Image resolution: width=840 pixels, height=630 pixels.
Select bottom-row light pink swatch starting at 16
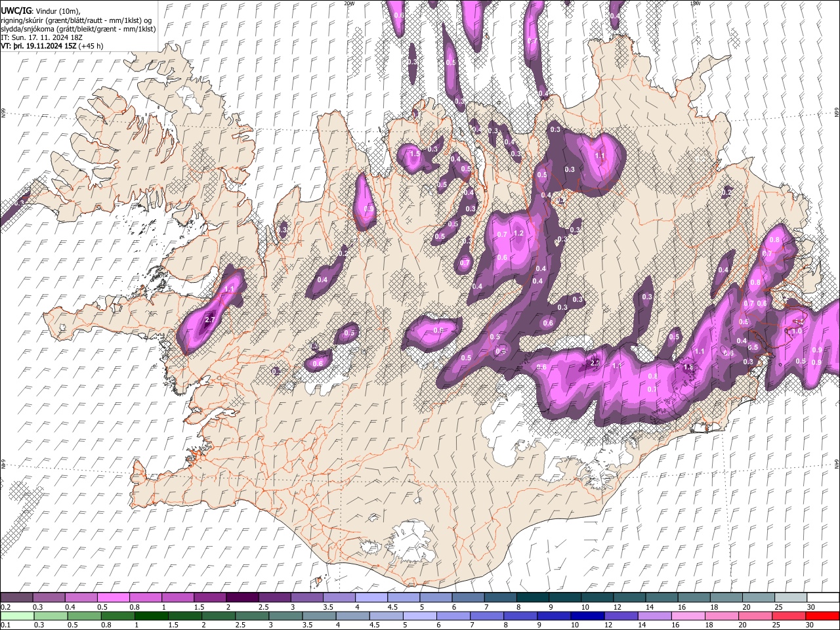pos(688,616)
